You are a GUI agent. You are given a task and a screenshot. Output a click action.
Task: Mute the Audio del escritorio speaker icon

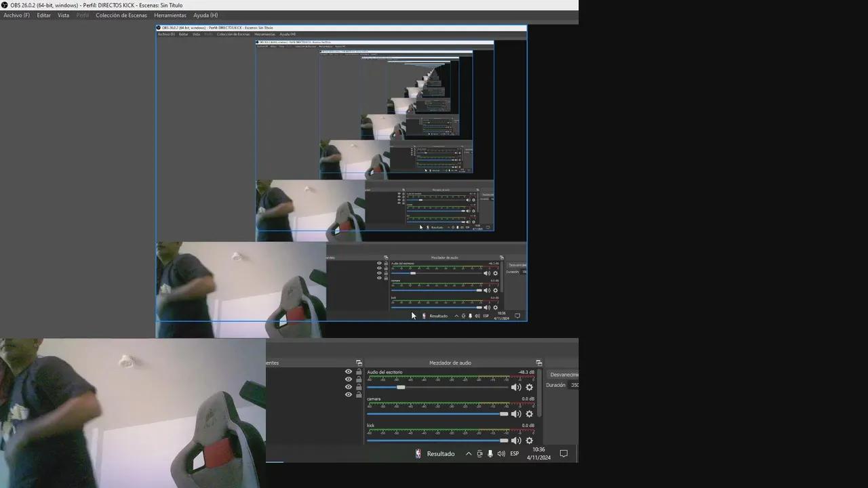[515, 387]
